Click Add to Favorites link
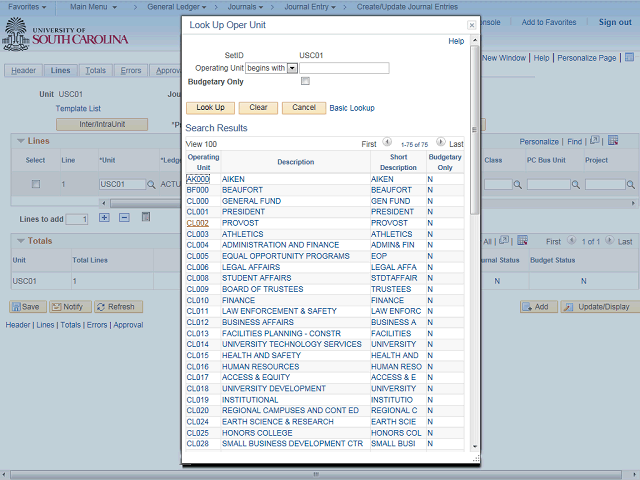The height and width of the screenshot is (480, 640). [x=549, y=22]
